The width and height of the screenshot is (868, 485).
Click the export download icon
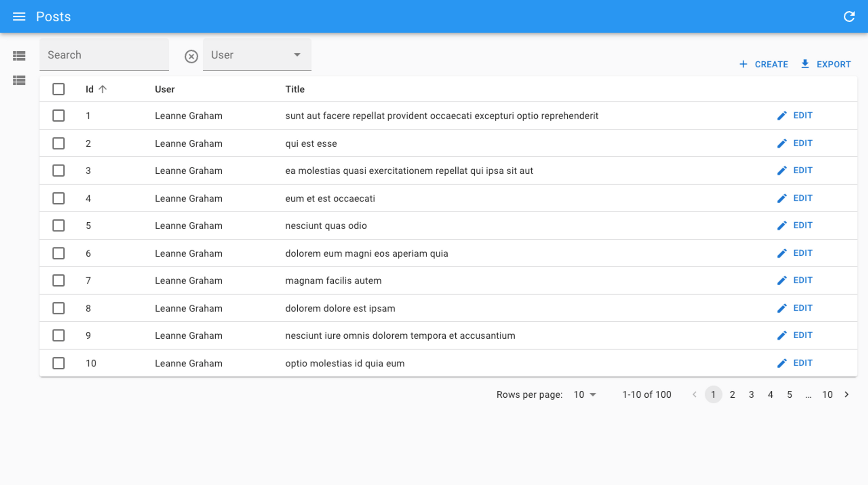tap(805, 64)
